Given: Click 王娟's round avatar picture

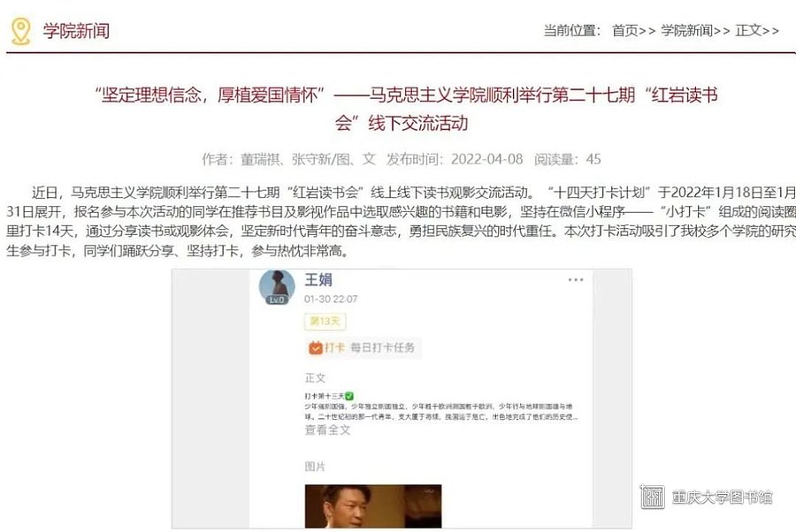Looking at the screenshot, I should click(x=277, y=286).
